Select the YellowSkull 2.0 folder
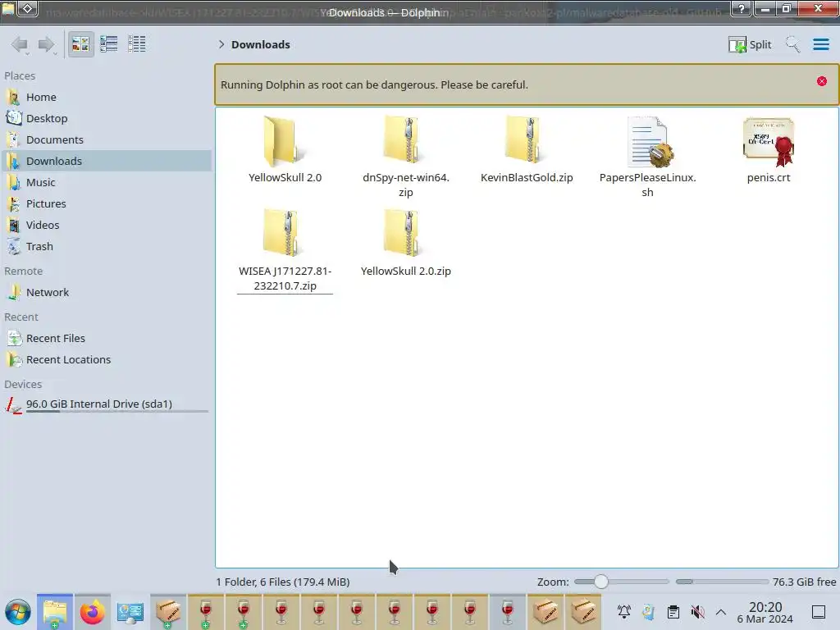 285,150
